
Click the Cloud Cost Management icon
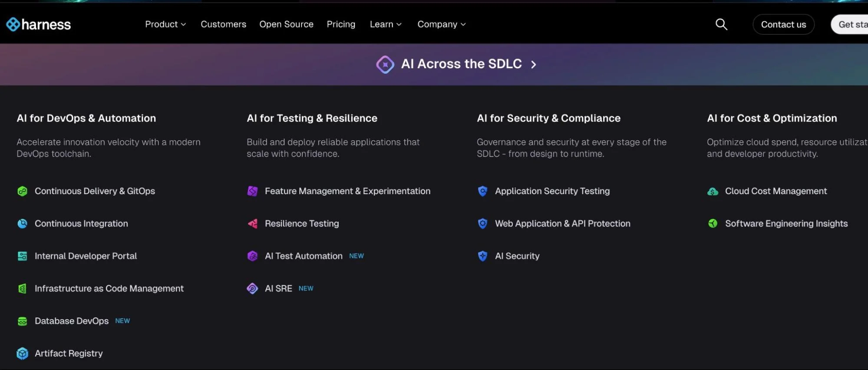click(713, 191)
